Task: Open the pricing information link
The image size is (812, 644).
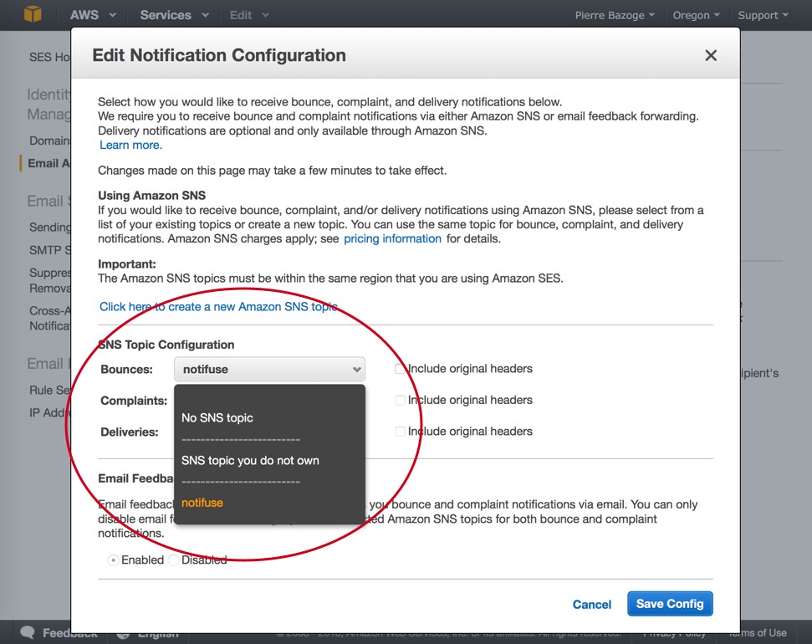Action: 392,239
